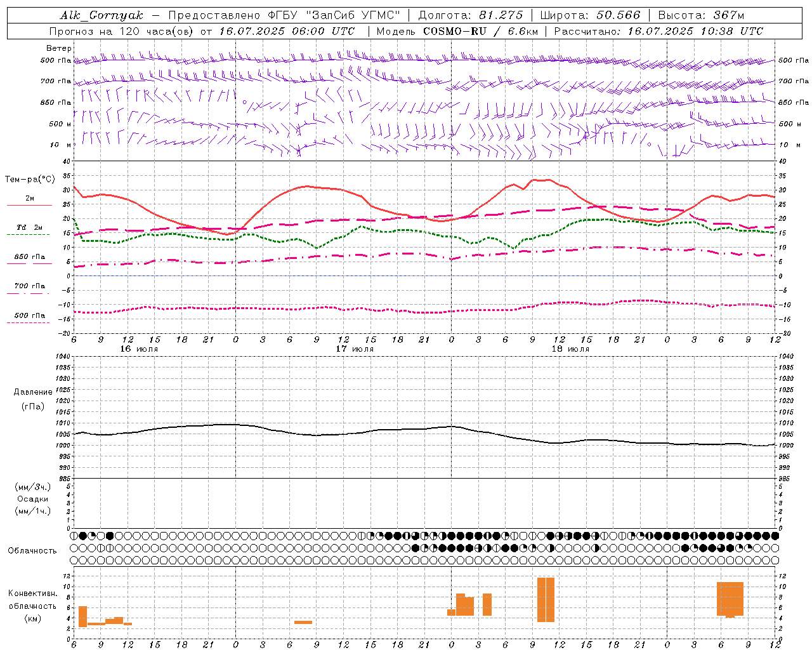Click the thin orange bar on 17 July morning
This screenshot has height=650, width=812.
(303, 622)
